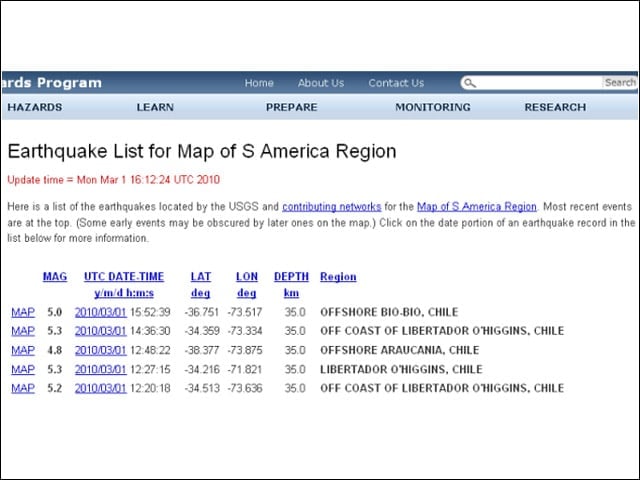
Task: Click the deg link under LAT
Action: pos(200,293)
